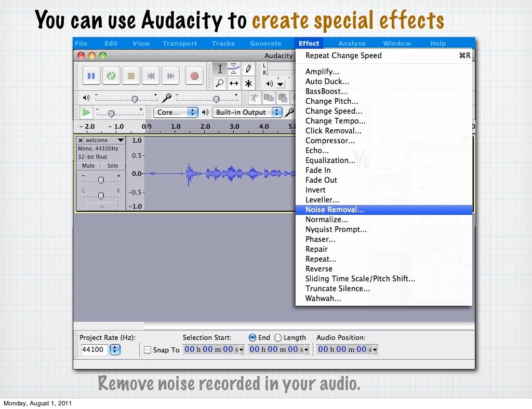
Task: Close the welcome track with X
Action: (x=81, y=140)
